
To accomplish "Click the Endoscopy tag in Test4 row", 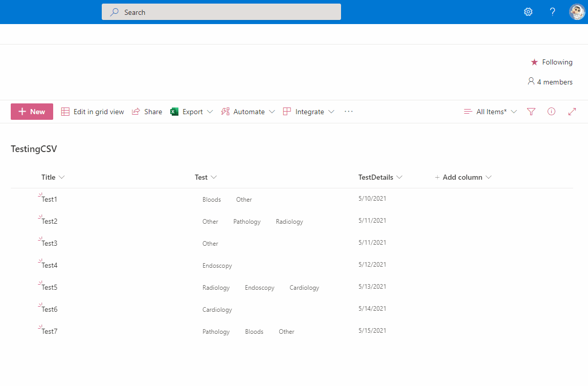I will coord(217,266).
